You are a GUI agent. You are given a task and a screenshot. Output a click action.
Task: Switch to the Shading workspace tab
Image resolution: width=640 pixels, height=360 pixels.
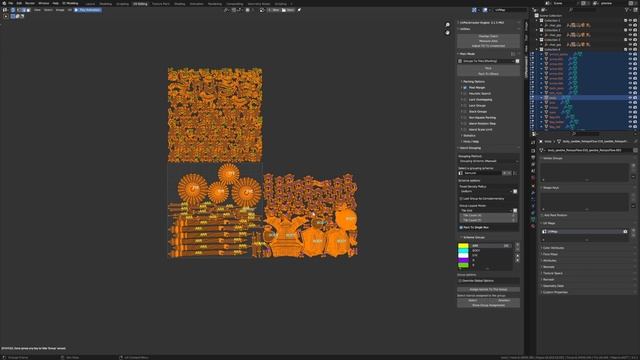tap(180, 4)
